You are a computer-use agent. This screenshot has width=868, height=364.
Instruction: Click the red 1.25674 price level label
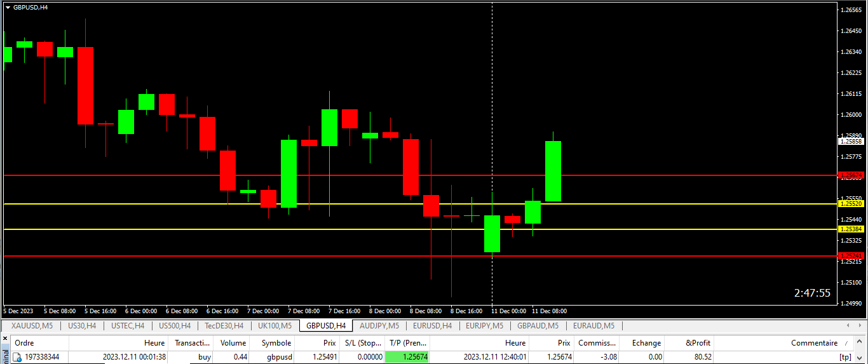(x=851, y=175)
